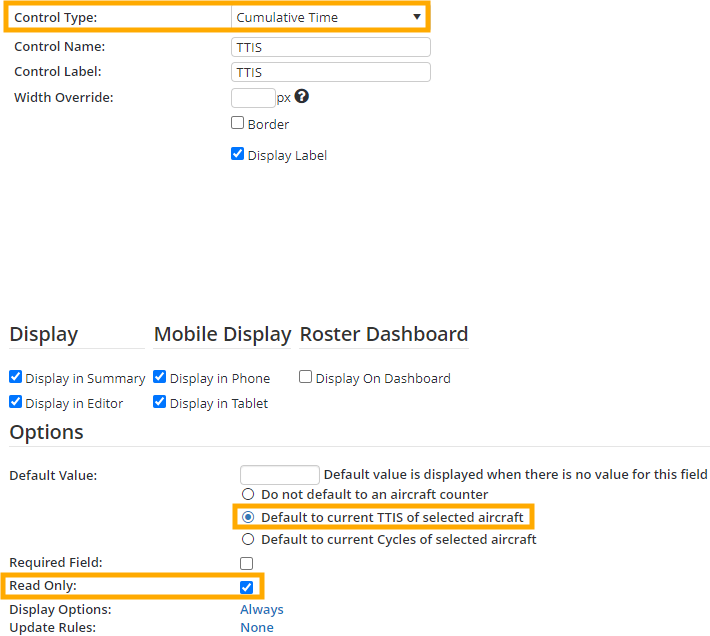Enable the Border checkbox

pyautogui.click(x=238, y=123)
